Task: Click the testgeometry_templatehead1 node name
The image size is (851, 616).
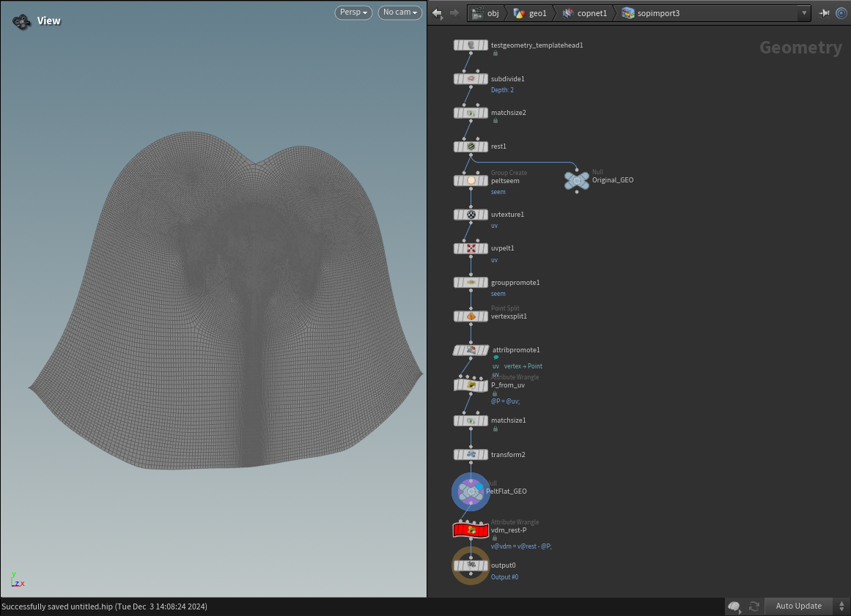Action: point(537,45)
